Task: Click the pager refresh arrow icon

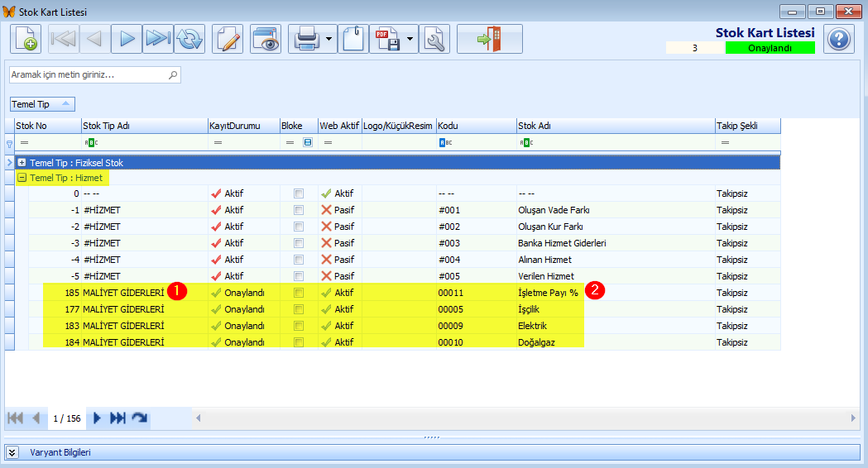Action: click(x=140, y=418)
